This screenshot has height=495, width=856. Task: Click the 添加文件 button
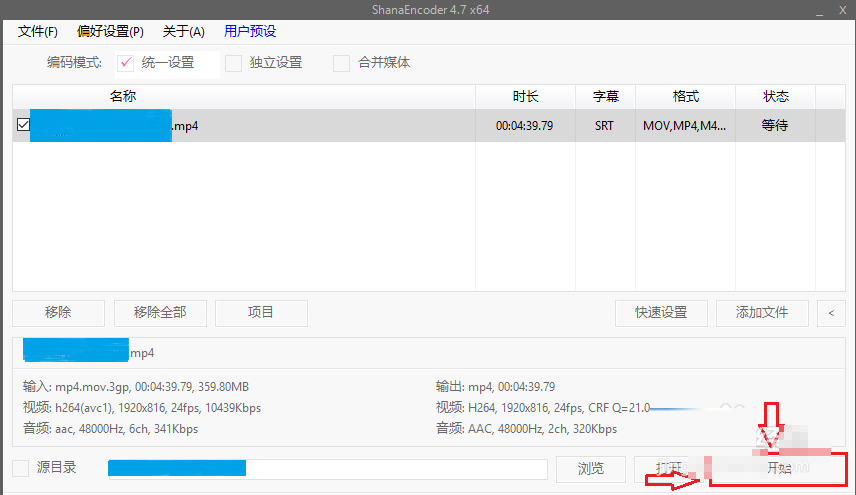[x=762, y=313]
